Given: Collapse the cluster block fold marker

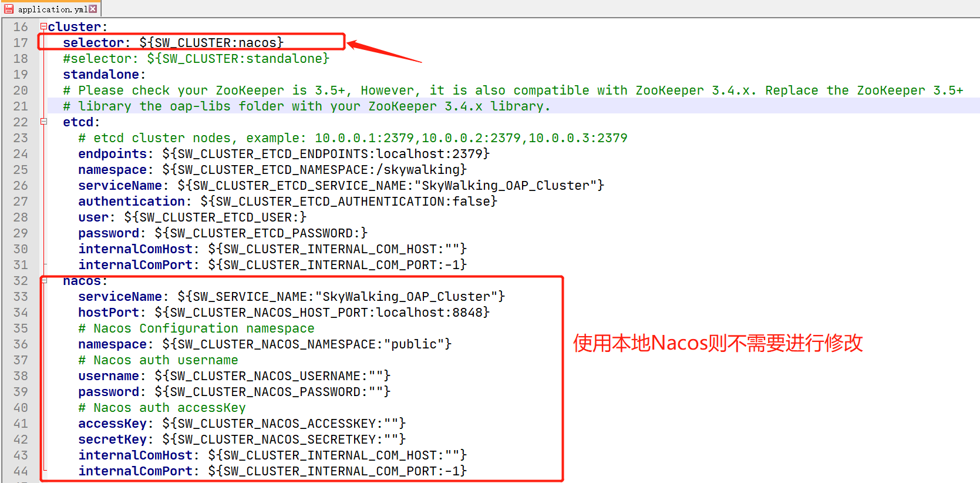Looking at the screenshot, I should click(x=43, y=26).
